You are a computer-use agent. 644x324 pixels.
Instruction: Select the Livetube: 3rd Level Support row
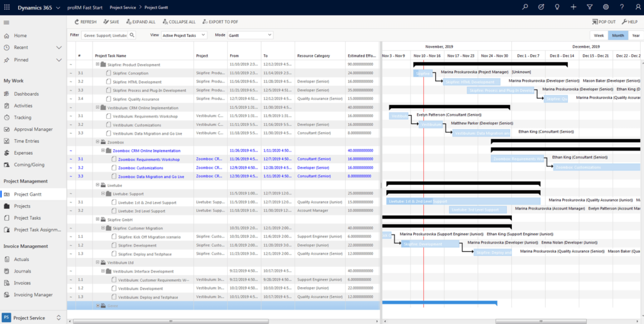pos(224,211)
